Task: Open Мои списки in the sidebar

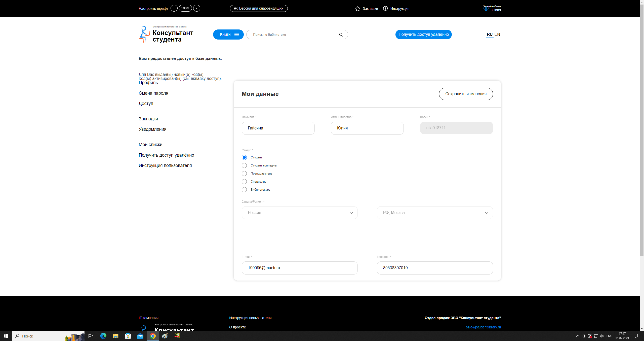Action: tap(150, 145)
